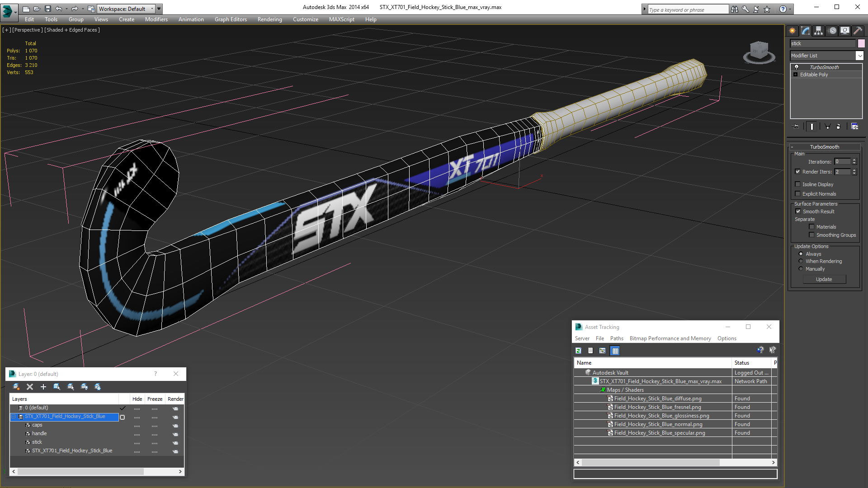The image size is (868, 488).
Task: Open Configure Modifier Sets icon
Action: click(854, 127)
